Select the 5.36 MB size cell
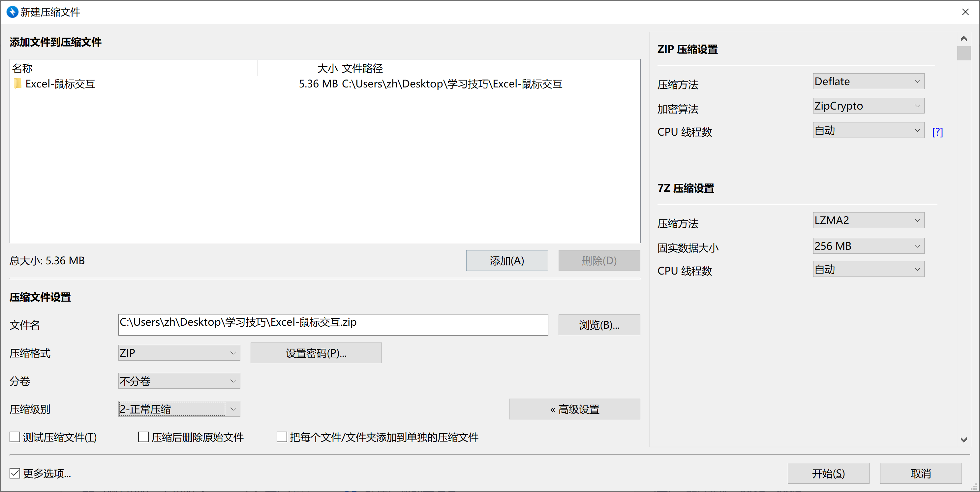The height and width of the screenshot is (492, 980). (x=318, y=84)
